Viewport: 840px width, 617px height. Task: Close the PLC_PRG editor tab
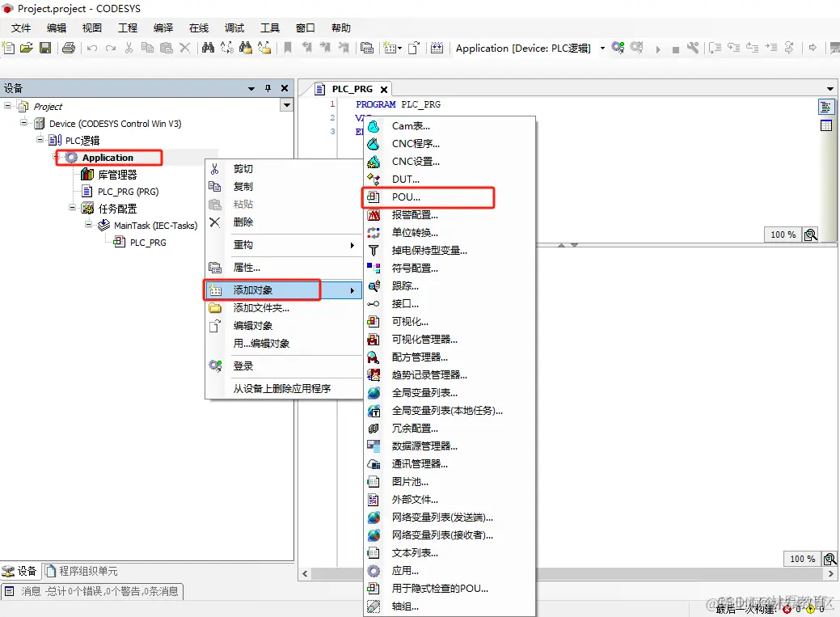[x=384, y=90]
